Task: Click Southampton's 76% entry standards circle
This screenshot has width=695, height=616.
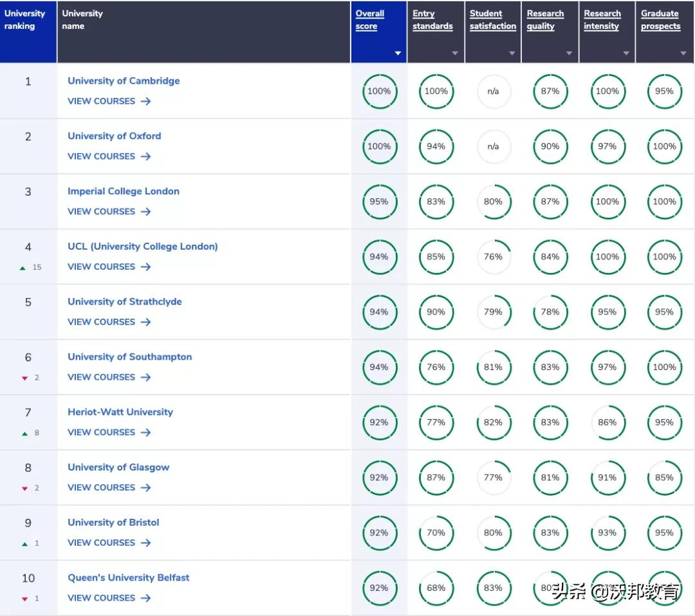Action: 436,368
